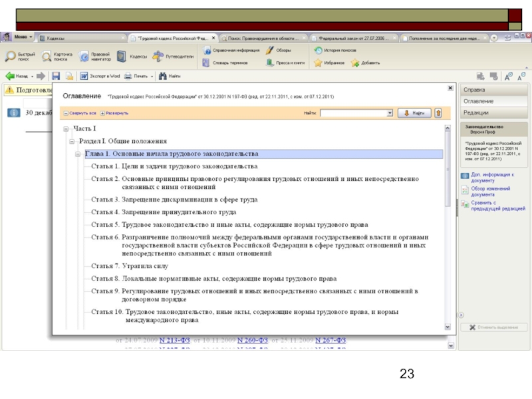Open Редакции side panel tab

[x=494, y=112]
